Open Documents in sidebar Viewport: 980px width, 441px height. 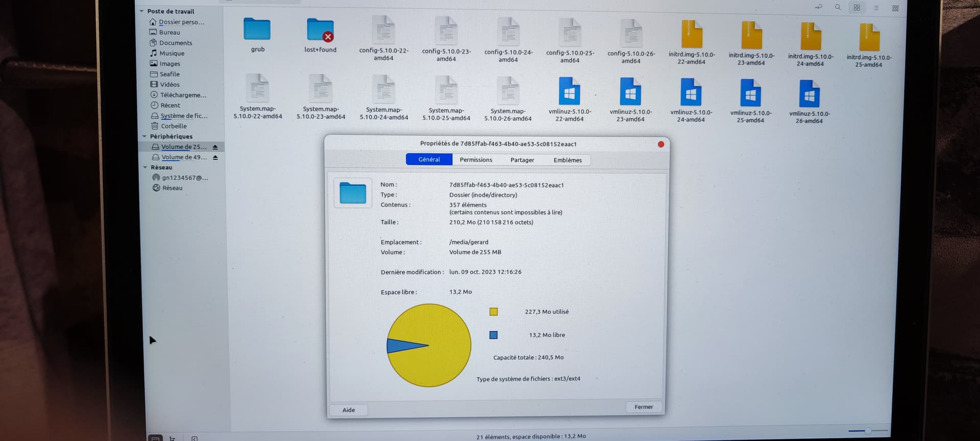171,43
